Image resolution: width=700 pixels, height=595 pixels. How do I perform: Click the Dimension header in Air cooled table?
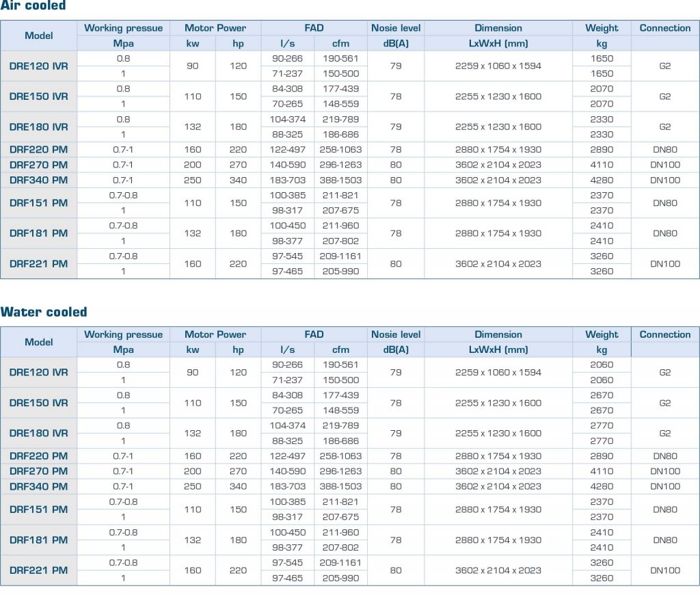pyautogui.click(x=498, y=28)
